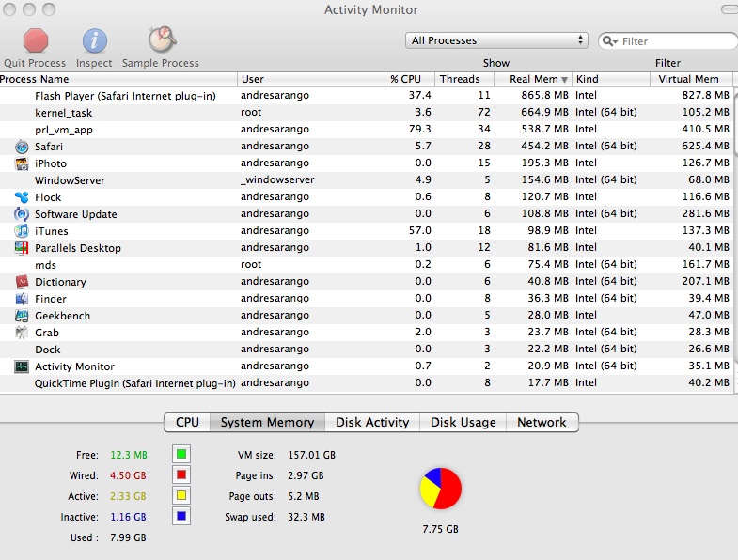Click the 79.3 CPU value
Image resolution: width=738 pixels, height=560 pixels.
pyautogui.click(x=420, y=129)
